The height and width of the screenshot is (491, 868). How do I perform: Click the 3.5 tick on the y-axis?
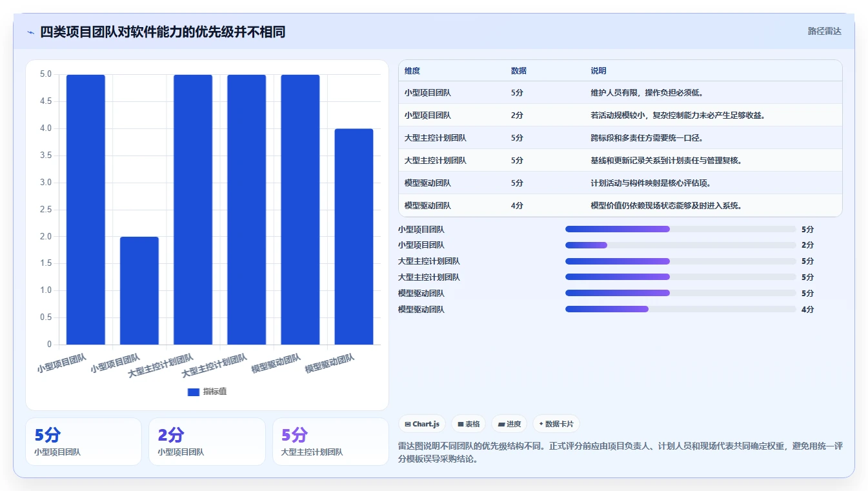pos(45,155)
